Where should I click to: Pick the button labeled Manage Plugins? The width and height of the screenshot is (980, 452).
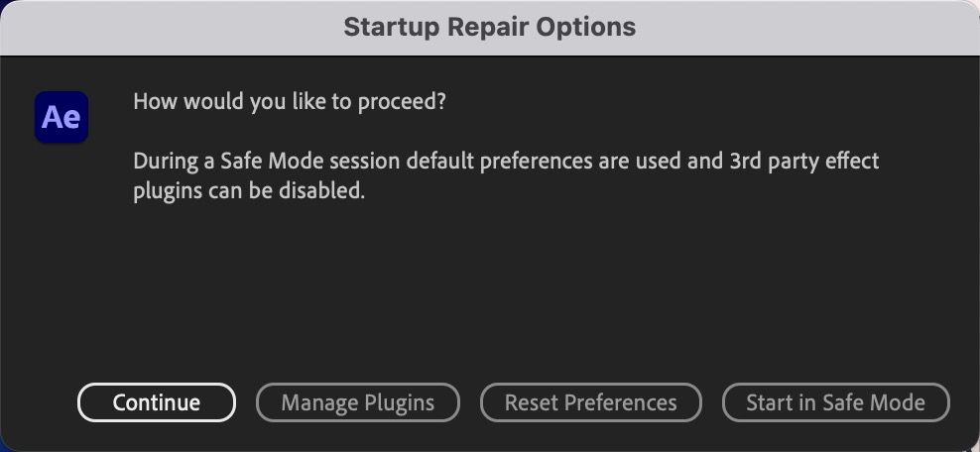[357, 402]
